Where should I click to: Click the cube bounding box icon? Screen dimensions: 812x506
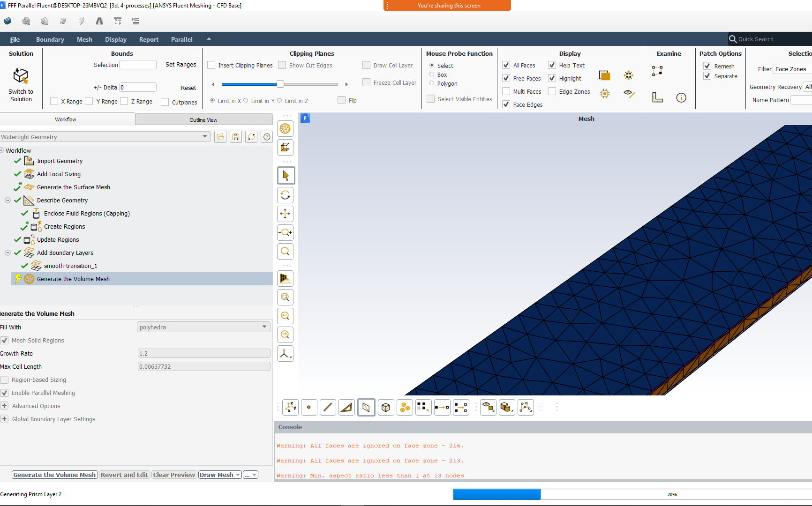point(286,147)
